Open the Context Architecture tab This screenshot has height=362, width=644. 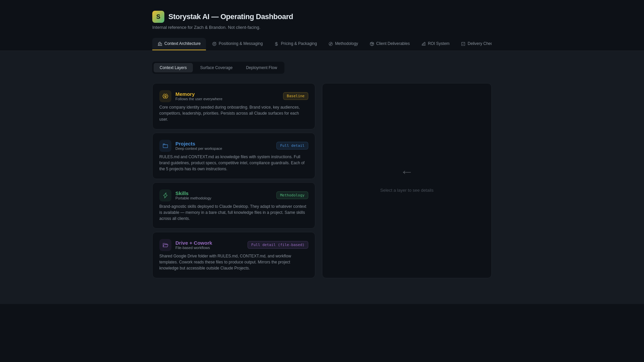click(x=179, y=44)
